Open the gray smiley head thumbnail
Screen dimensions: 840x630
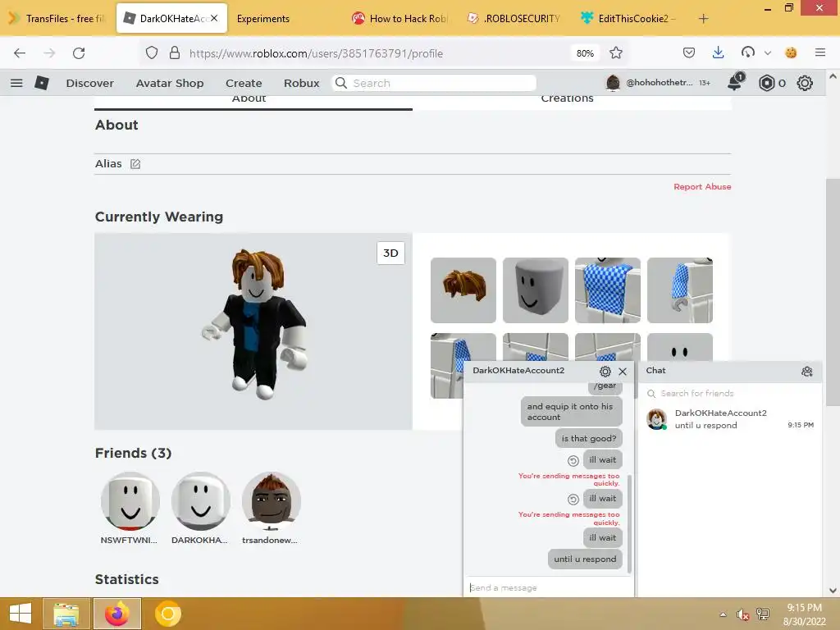(x=536, y=290)
